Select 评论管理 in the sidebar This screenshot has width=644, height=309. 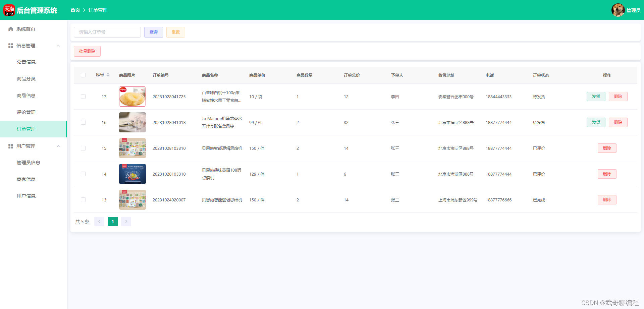point(26,112)
